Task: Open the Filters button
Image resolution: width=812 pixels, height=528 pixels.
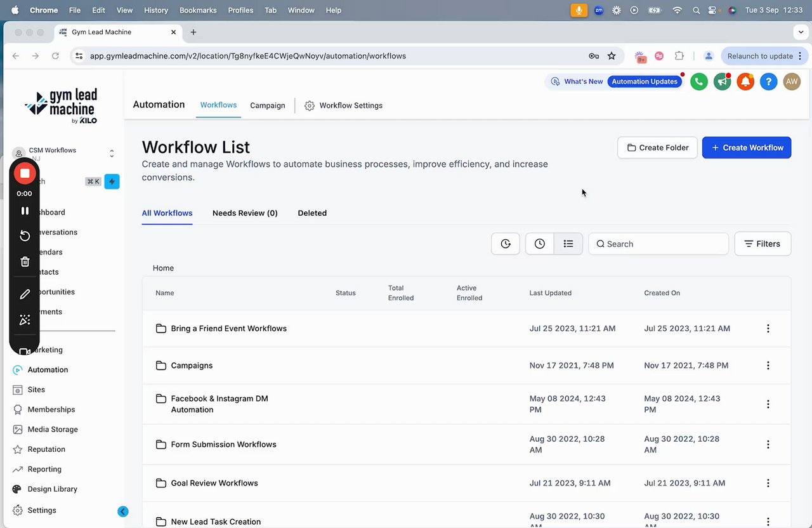Action: point(763,244)
